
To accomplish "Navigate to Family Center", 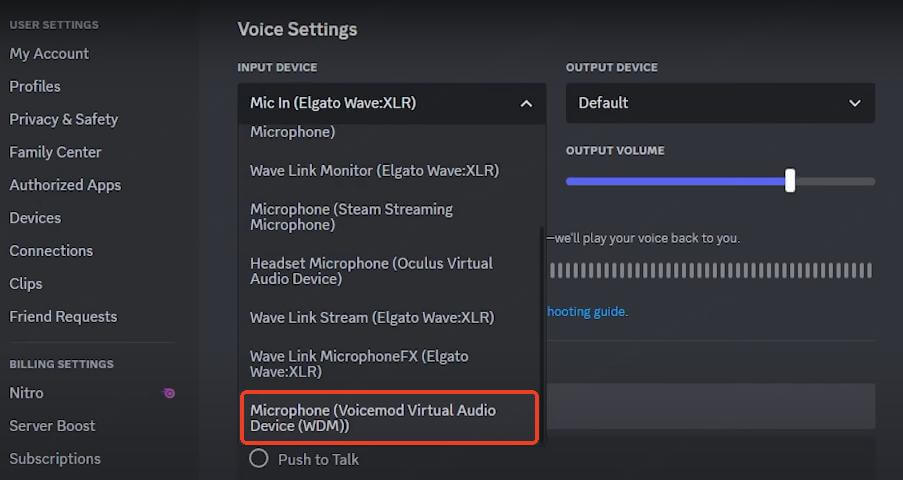I will coord(55,152).
